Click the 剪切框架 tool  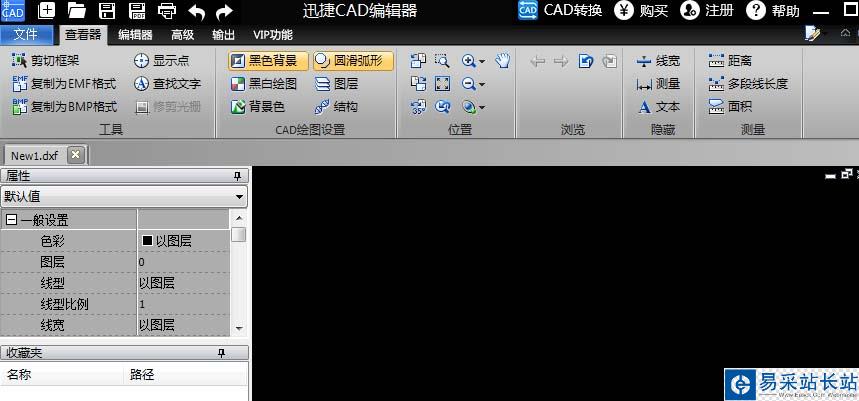[45, 61]
